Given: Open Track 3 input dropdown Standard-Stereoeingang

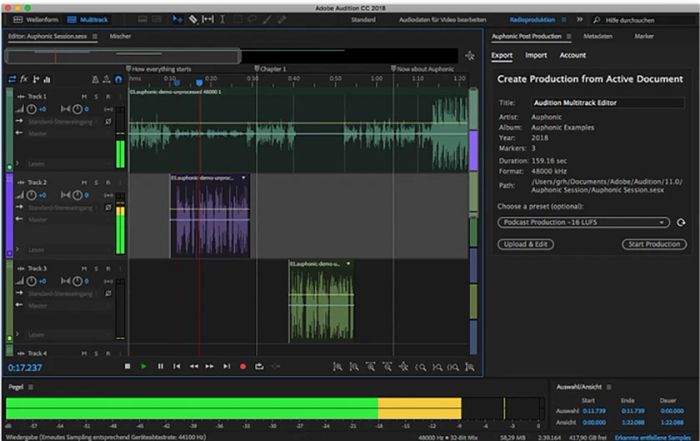Looking at the screenshot, I should pos(62,294).
